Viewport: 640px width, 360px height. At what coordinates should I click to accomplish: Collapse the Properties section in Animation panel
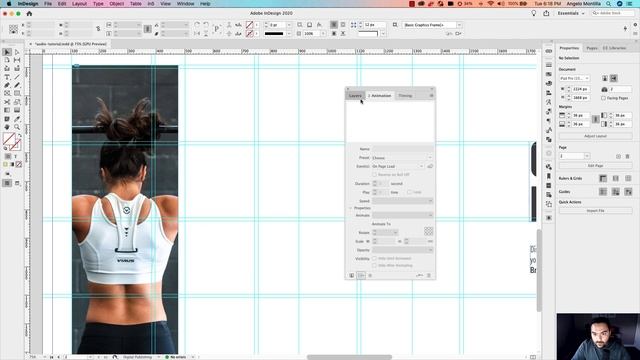(x=350, y=208)
